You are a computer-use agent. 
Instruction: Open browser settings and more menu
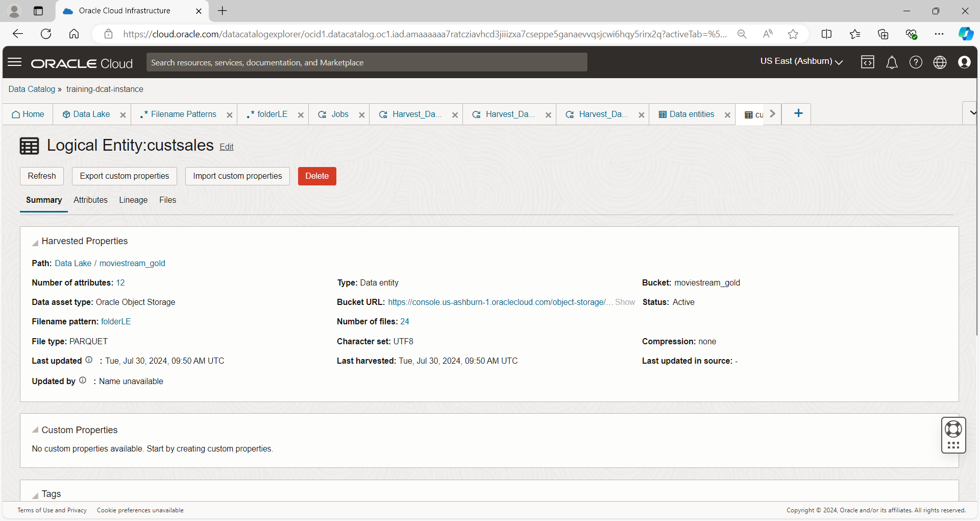click(939, 34)
